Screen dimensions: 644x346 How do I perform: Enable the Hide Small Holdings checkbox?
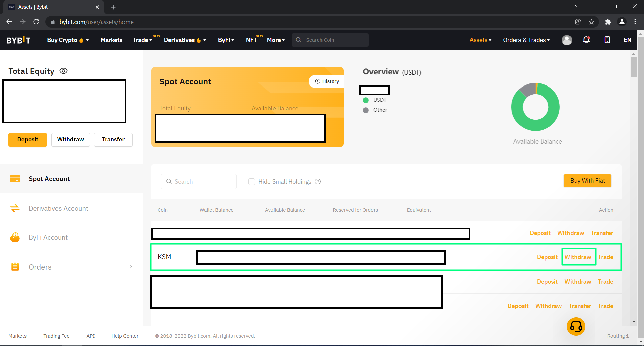(x=252, y=182)
